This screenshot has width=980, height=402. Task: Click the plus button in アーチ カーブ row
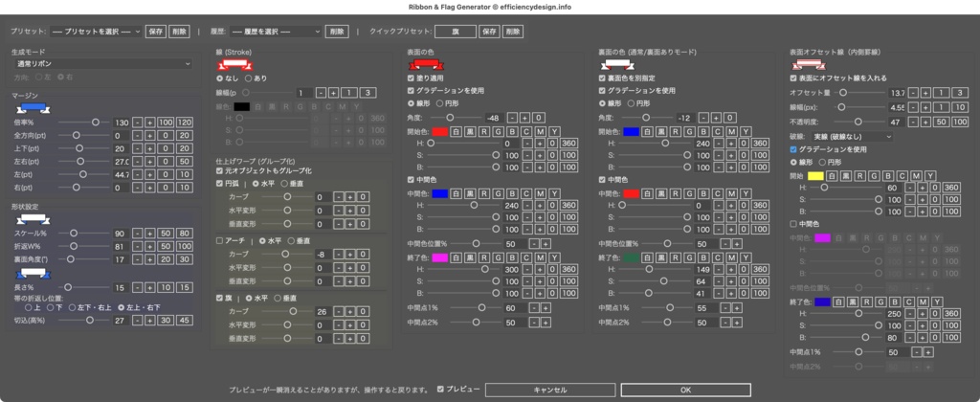[x=350, y=255]
